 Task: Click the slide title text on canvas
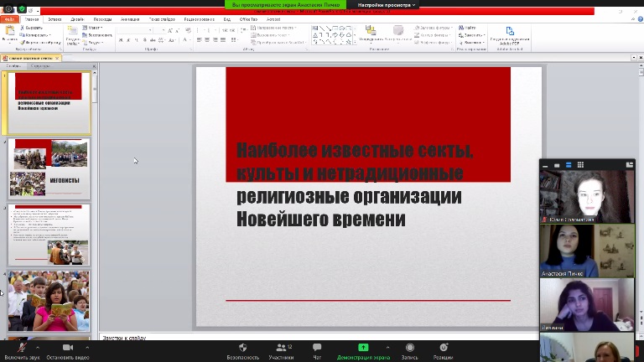355,185
